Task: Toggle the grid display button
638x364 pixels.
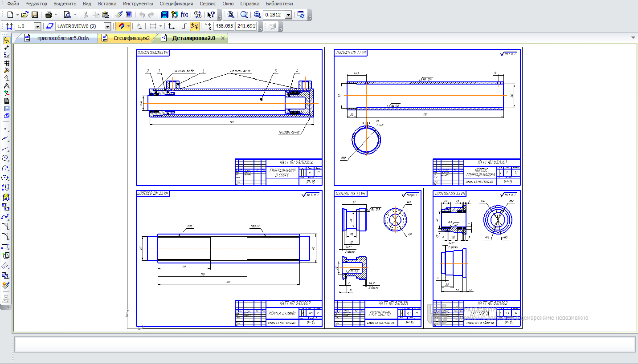Action: [153, 26]
